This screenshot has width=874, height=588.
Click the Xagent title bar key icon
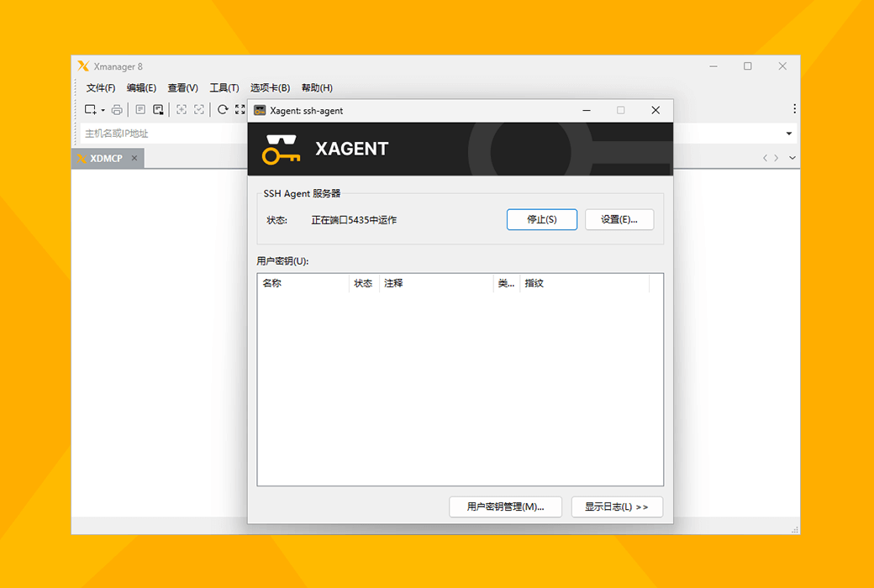(260, 110)
